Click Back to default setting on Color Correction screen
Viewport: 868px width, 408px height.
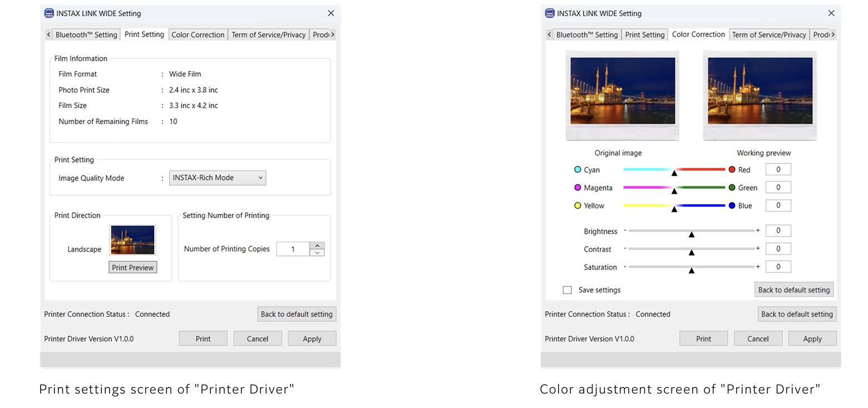click(x=794, y=289)
